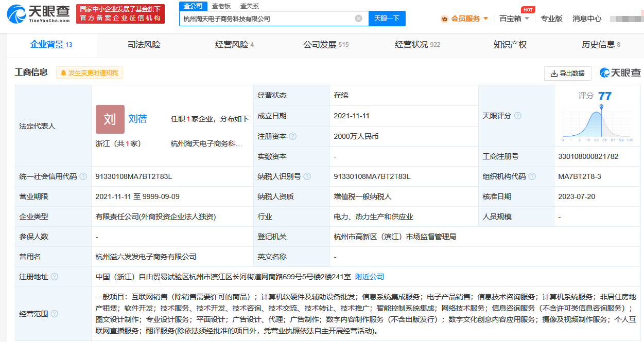Click the 导出数据 export button

click(568, 74)
